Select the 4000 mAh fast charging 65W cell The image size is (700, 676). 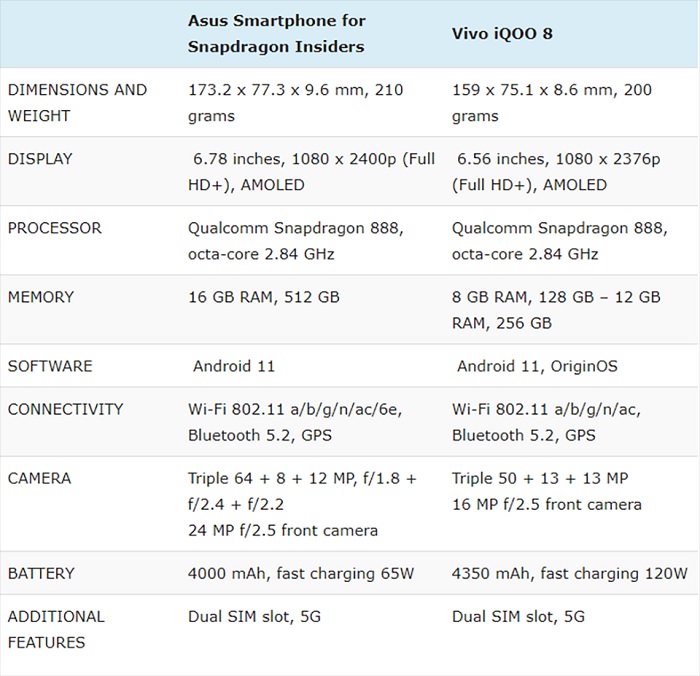click(x=301, y=574)
